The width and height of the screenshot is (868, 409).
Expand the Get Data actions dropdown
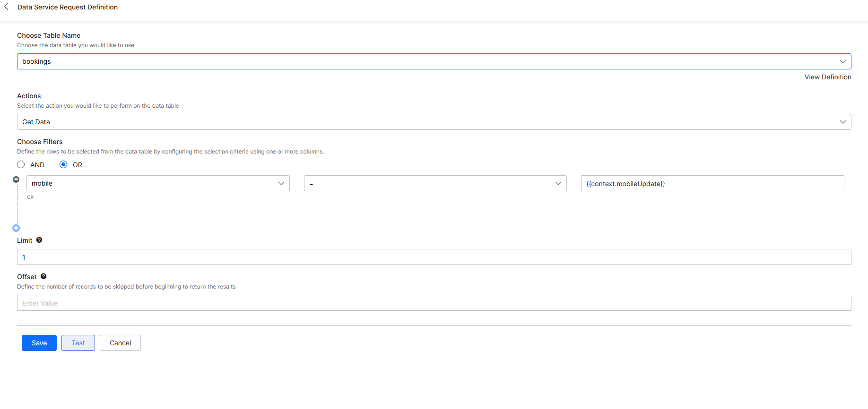coord(425,122)
